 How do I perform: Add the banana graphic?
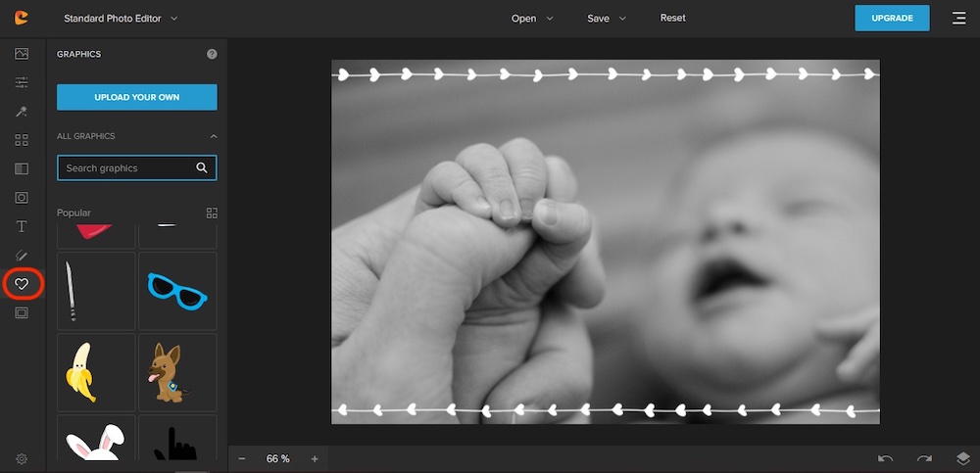tap(96, 372)
